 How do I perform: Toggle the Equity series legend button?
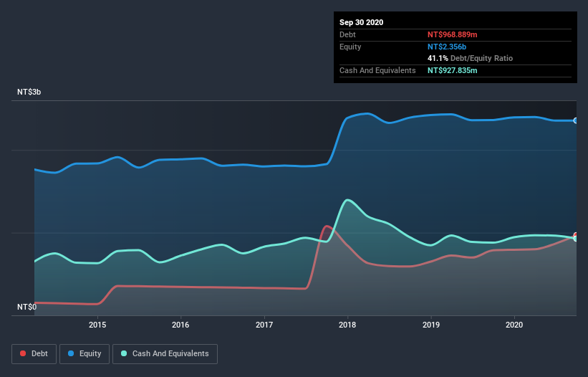[x=85, y=354]
